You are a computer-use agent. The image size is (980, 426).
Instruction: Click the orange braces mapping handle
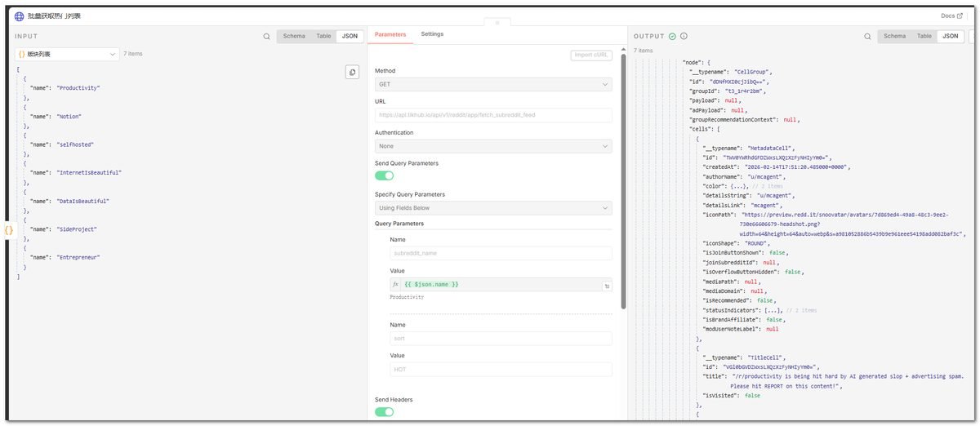tap(9, 231)
